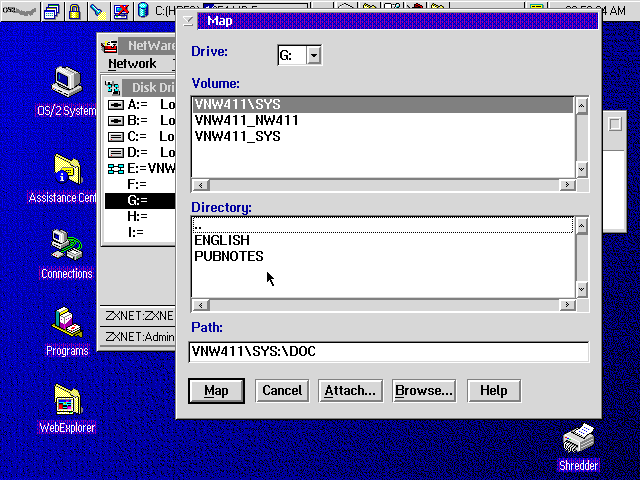Click the Map button
This screenshot has height=480, width=640.
point(216,391)
